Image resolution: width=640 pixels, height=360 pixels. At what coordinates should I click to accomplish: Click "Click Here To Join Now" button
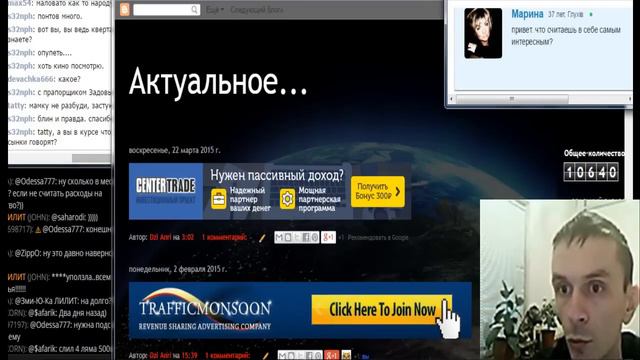click(x=382, y=310)
